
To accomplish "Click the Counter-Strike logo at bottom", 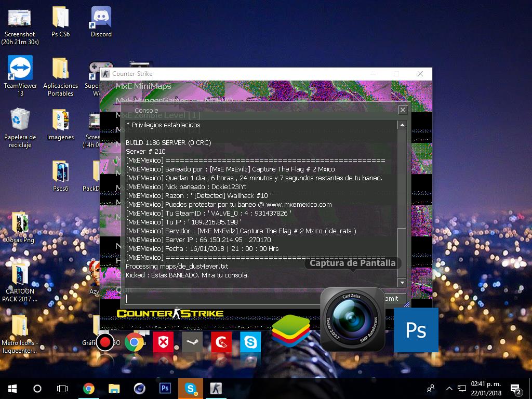I will 170,313.
